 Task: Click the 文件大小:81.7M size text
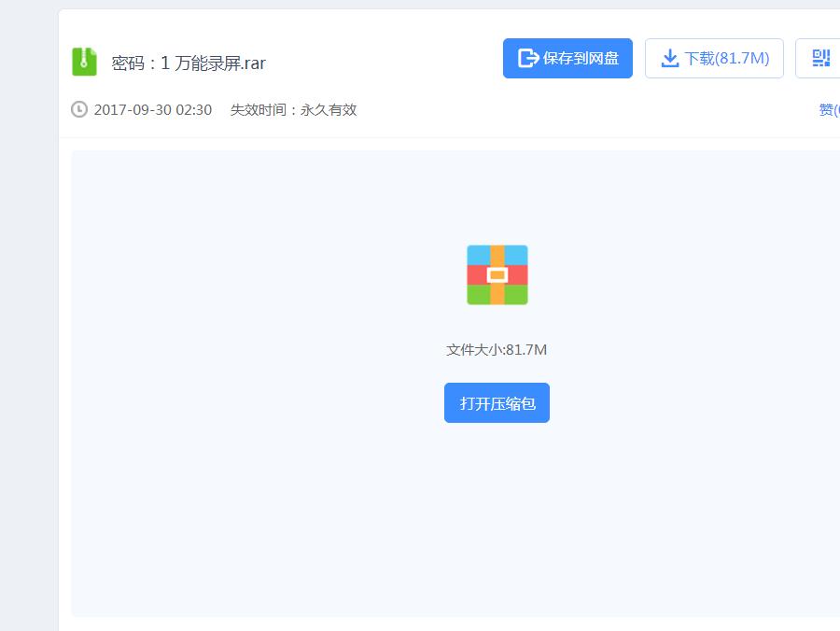pos(497,348)
